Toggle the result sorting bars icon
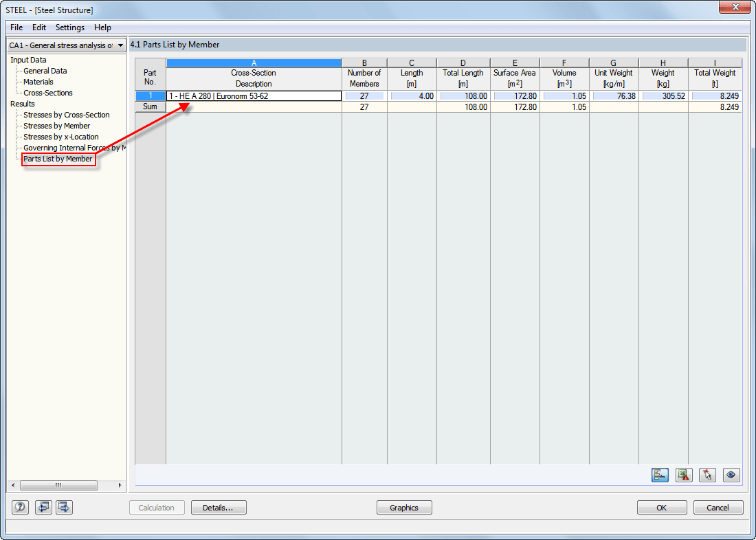Image resolution: width=756 pixels, height=540 pixels. [660, 475]
